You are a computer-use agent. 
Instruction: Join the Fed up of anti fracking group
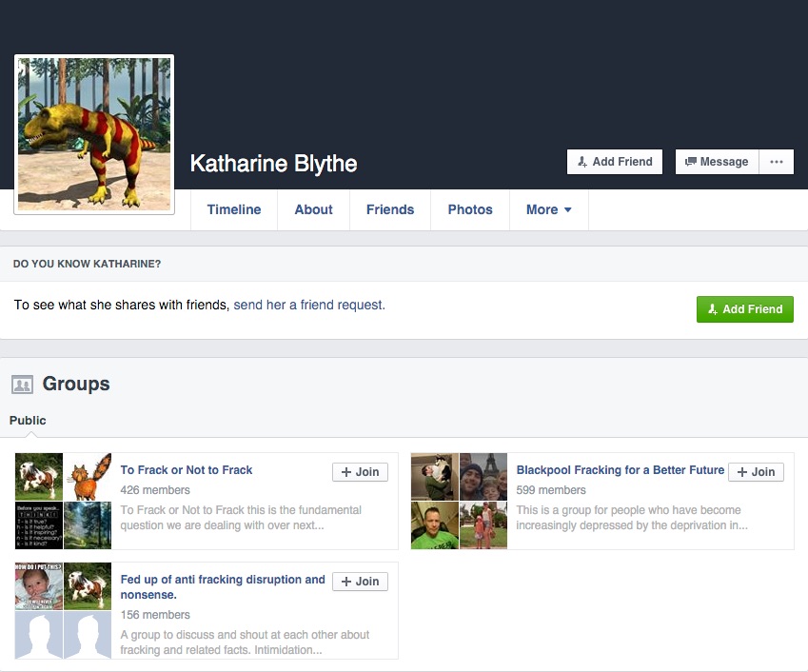(x=360, y=582)
